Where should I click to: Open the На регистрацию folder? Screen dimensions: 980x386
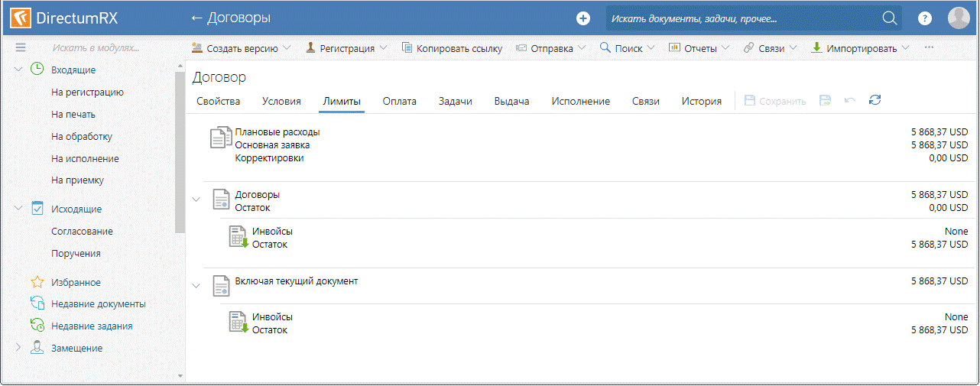coord(87,92)
